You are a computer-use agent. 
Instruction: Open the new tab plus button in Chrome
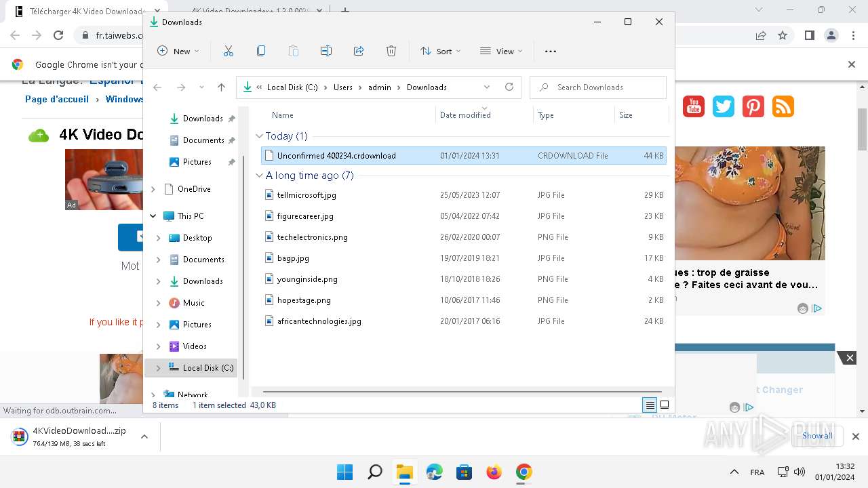click(345, 11)
